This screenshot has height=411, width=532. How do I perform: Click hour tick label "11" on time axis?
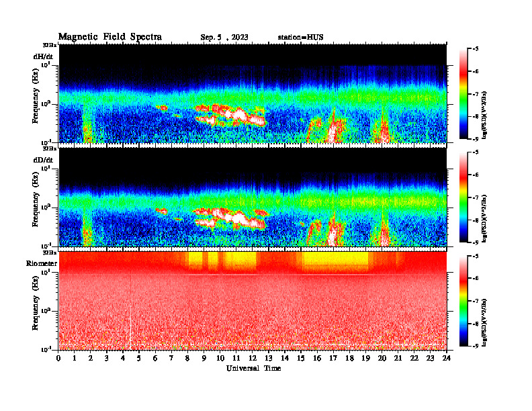(236, 358)
